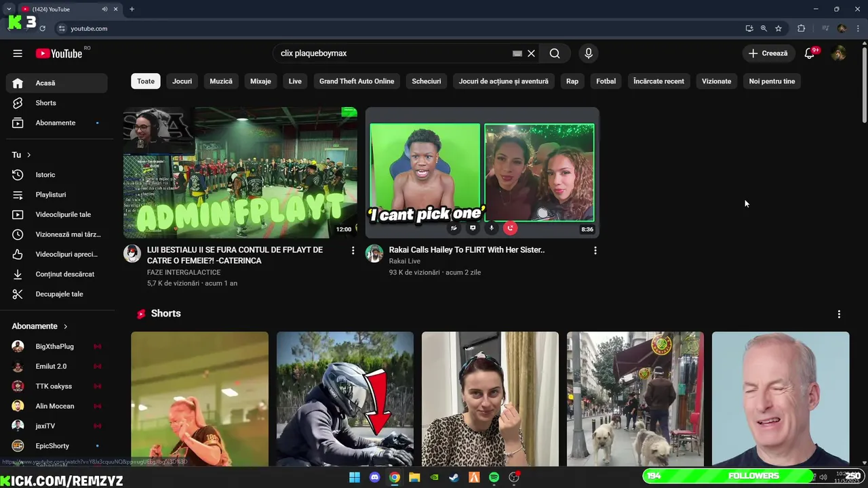Bookmark this page with the star icon

(778, 28)
